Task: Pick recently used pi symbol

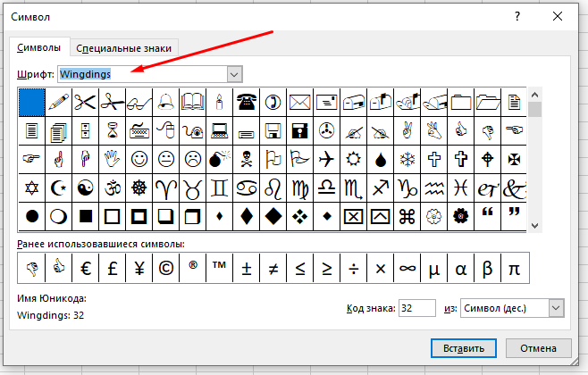Action: coord(514,268)
